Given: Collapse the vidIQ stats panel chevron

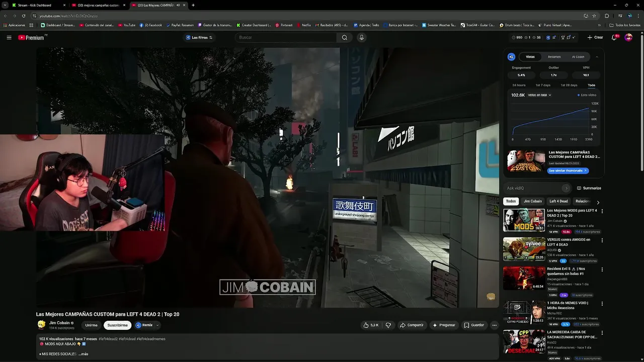Looking at the screenshot, I should point(597,57).
